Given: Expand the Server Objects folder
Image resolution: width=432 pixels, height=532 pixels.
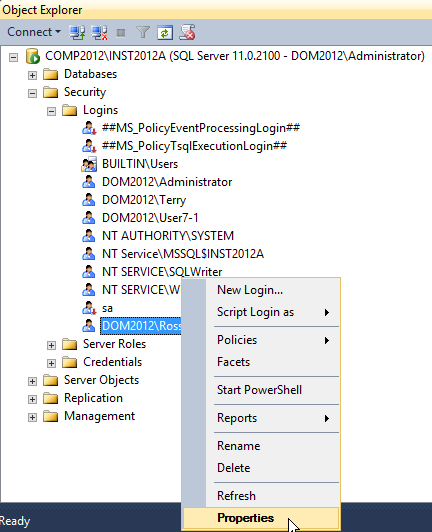Looking at the screenshot, I should coord(32,381).
